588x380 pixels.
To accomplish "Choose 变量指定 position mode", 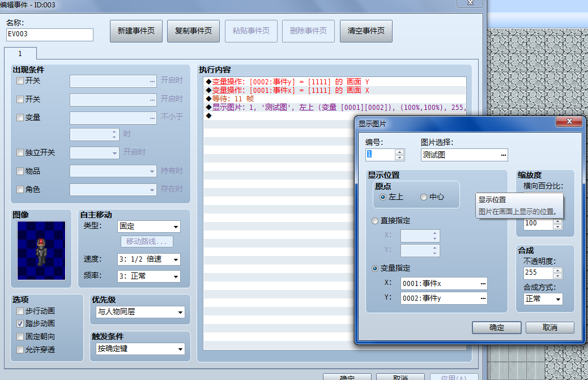I will coord(375,268).
